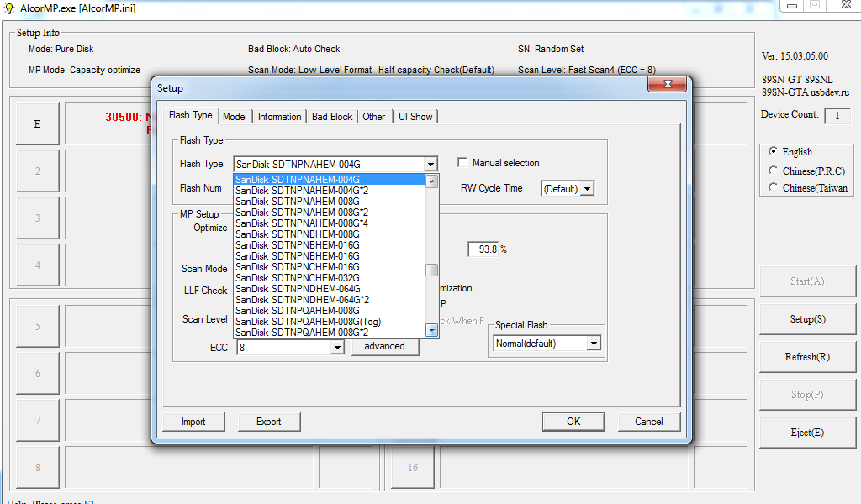Click the Export button
Image resolution: width=861 pixels, height=504 pixels.
(268, 422)
